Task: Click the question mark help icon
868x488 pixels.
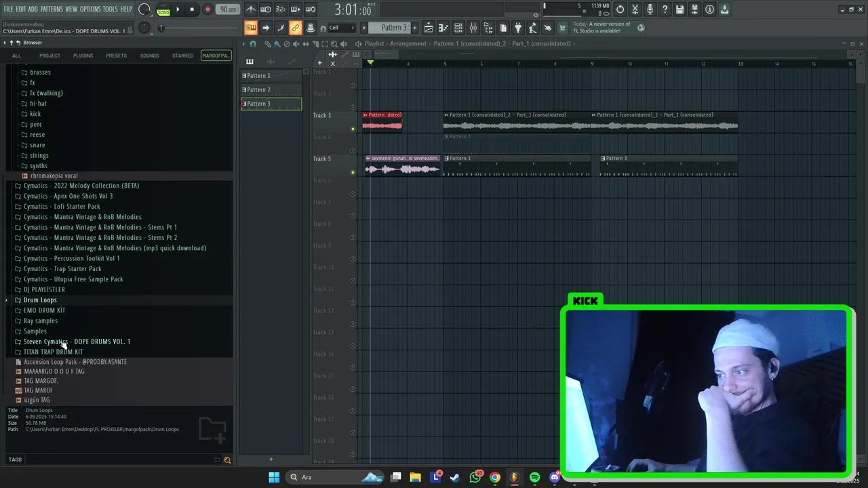Action: 665,9
